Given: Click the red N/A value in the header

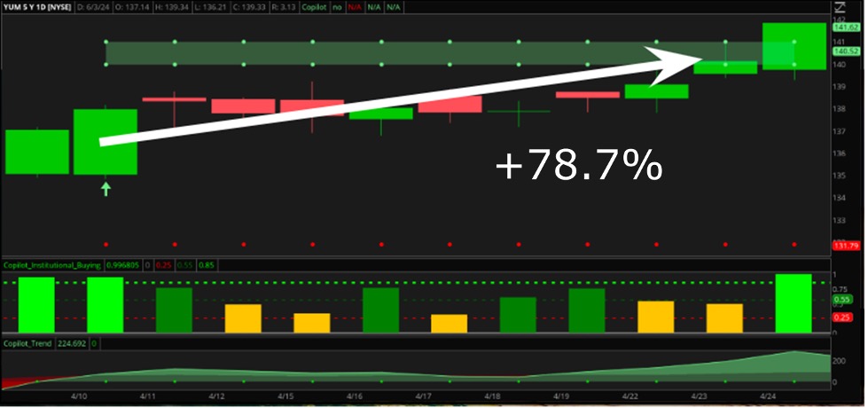Looking at the screenshot, I should click(356, 8).
